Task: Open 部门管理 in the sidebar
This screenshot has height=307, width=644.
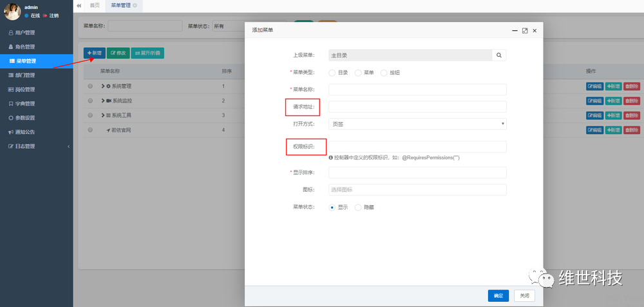Action: click(x=37, y=75)
